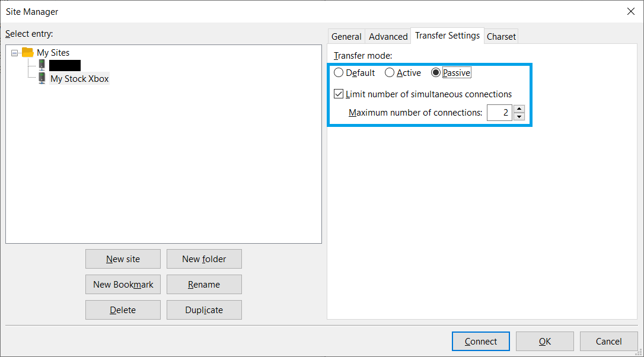
Task: Select the Active transfer mode option
Action: click(390, 73)
